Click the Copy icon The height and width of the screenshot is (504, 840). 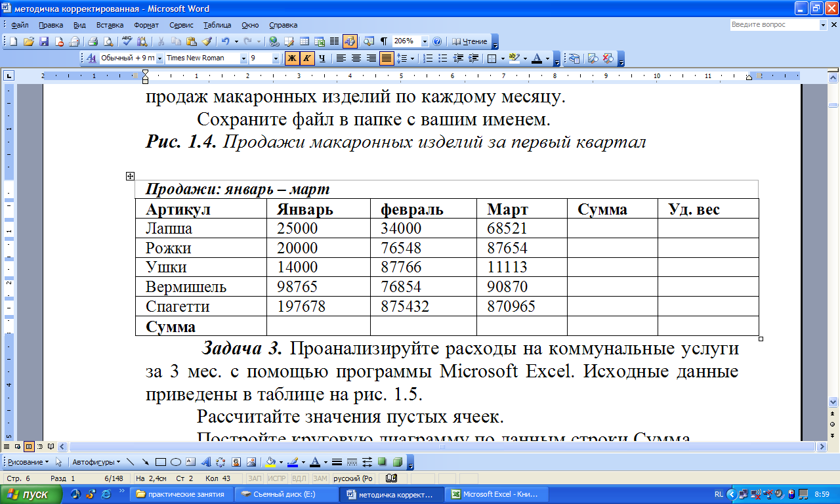pos(176,41)
